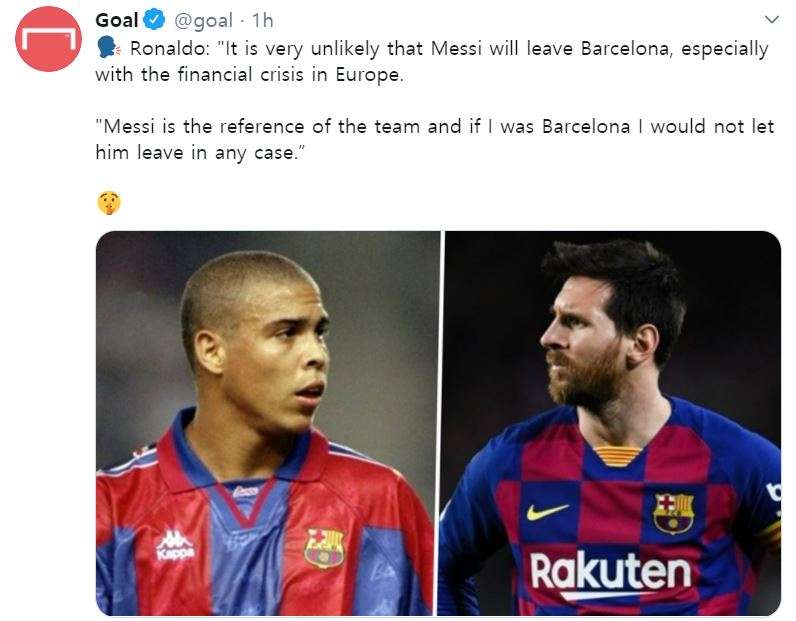The width and height of the screenshot is (796, 621).
Task: Click the Goal profile avatar
Action: 48,39
